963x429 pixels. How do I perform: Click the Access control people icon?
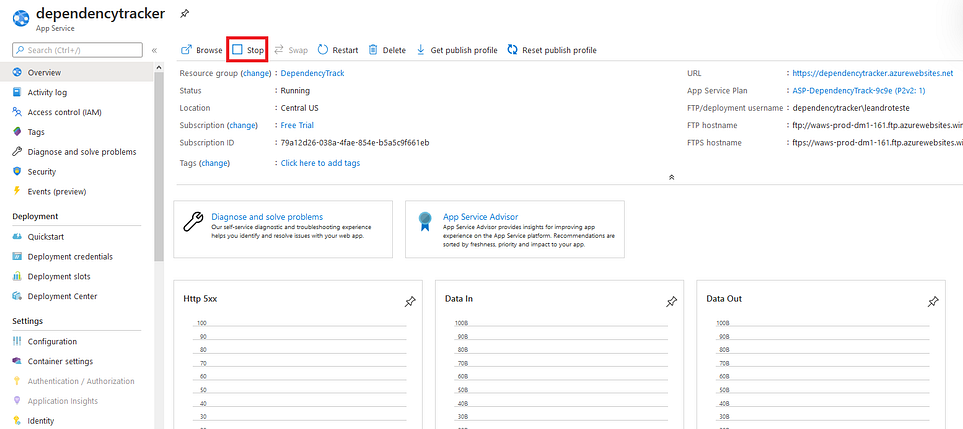[x=17, y=112]
